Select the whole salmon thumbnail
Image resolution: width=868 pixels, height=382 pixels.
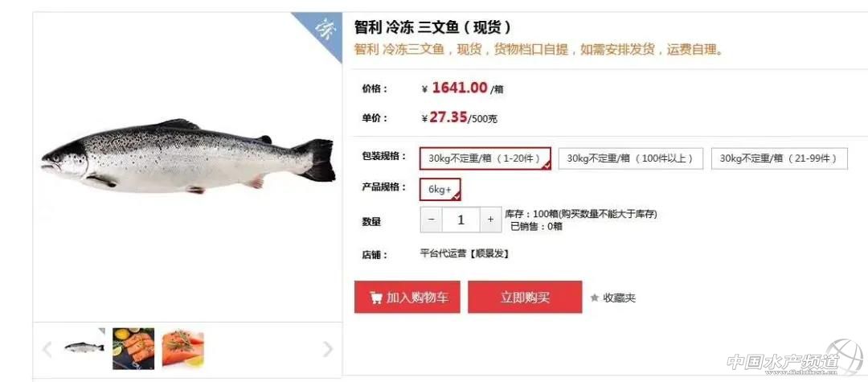coord(84,347)
